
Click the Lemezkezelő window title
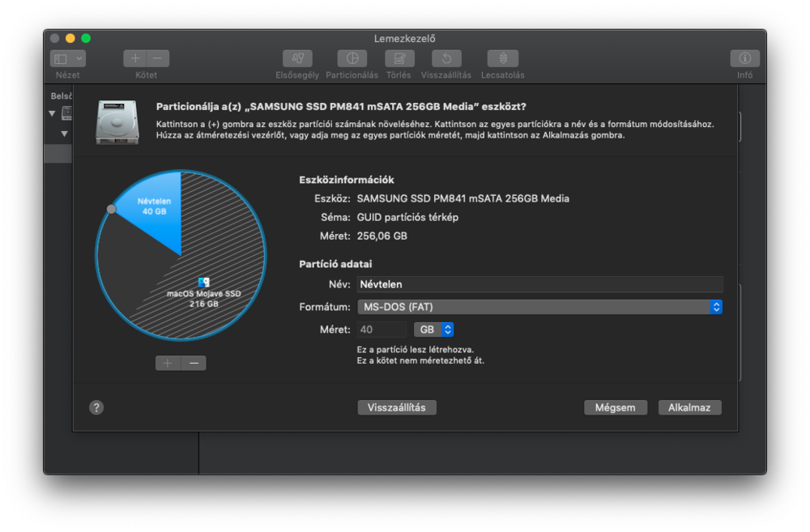click(x=404, y=38)
